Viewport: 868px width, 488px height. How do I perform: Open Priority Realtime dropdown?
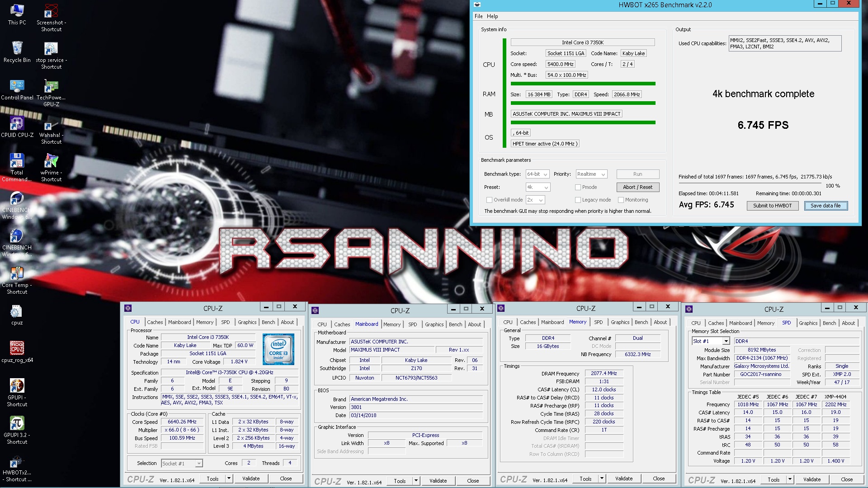coord(591,174)
